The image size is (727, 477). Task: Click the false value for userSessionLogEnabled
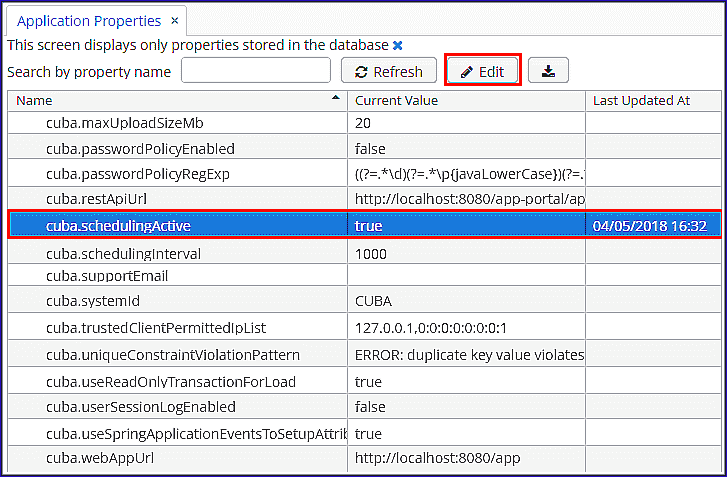[x=370, y=407]
